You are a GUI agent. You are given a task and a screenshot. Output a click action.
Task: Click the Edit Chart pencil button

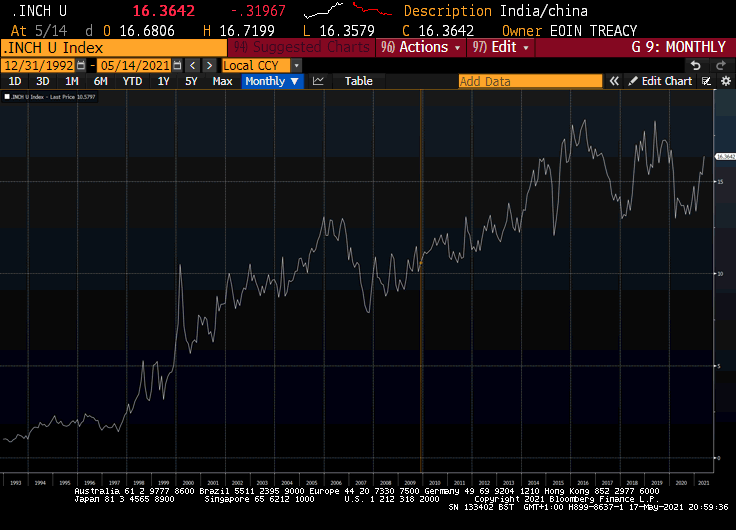[660, 81]
